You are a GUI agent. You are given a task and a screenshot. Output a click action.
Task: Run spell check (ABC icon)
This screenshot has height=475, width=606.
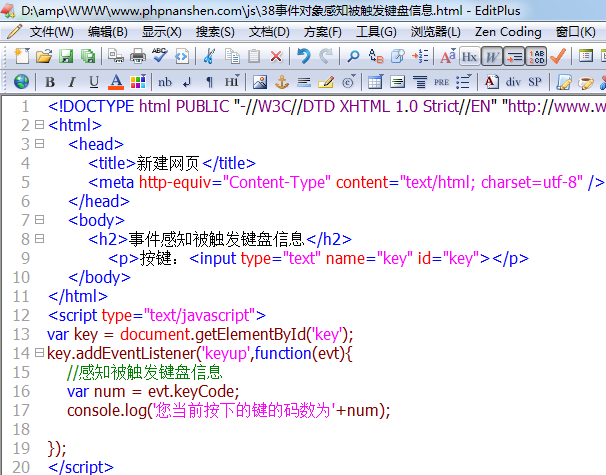coord(160,56)
